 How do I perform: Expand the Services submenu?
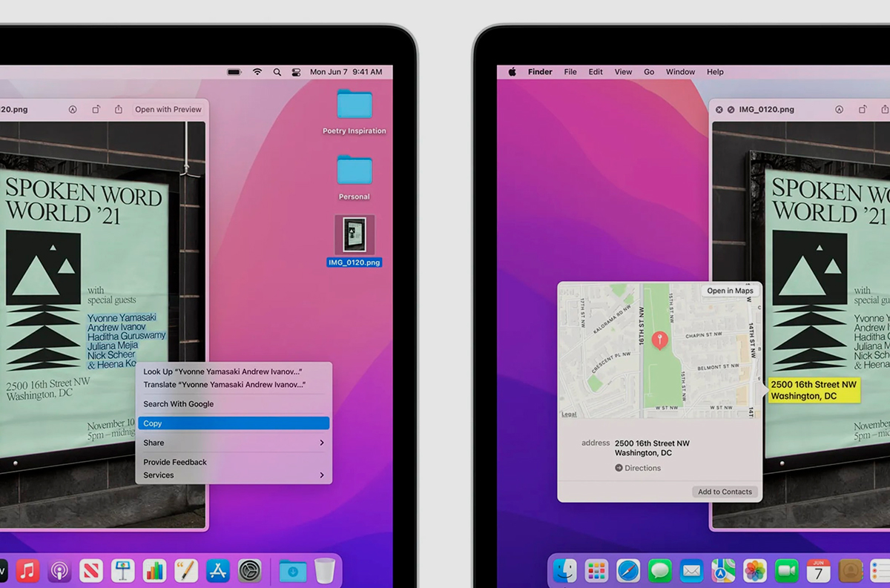tap(234, 475)
